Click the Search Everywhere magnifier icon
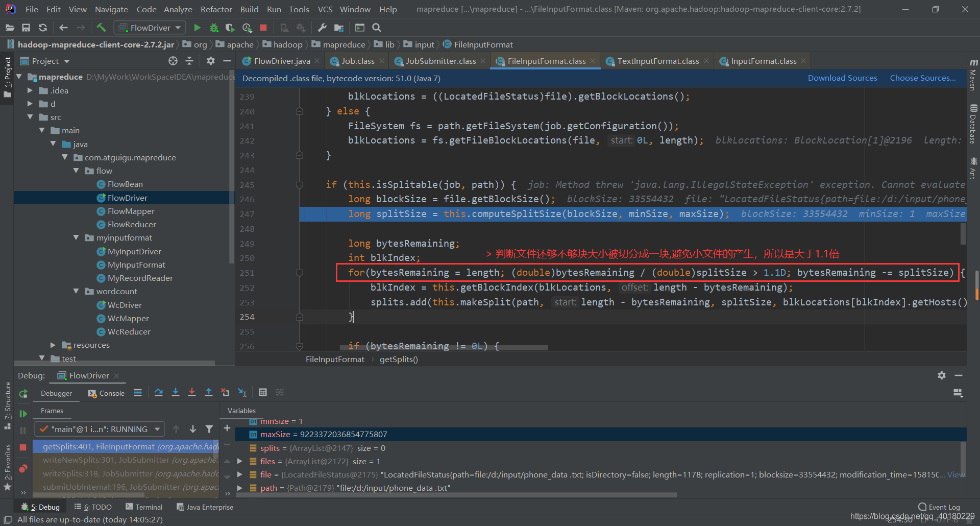980x526 pixels. 377,28
